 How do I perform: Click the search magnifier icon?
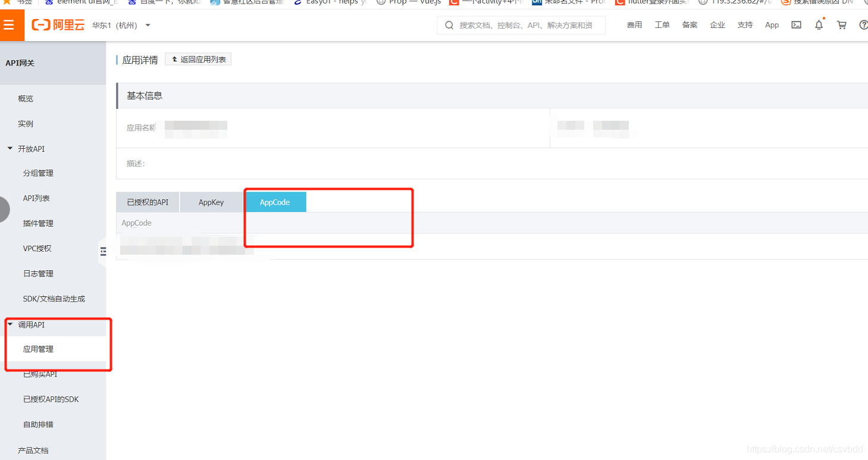[x=449, y=25]
